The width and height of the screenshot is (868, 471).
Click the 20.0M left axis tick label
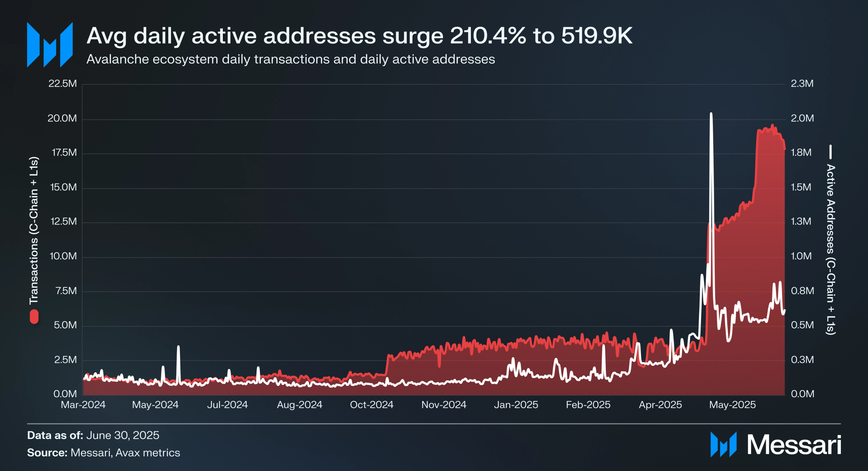(62, 118)
